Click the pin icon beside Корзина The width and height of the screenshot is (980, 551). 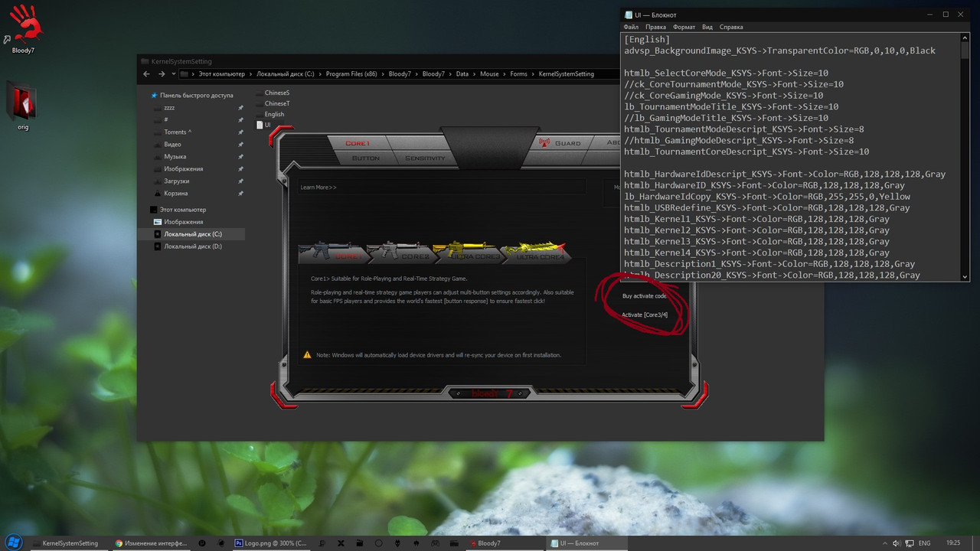(x=240, y=194)
